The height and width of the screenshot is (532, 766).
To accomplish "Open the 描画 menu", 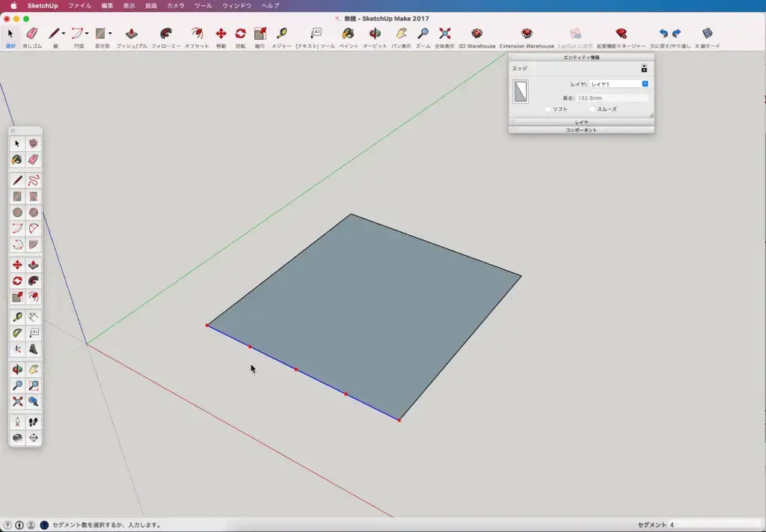I will (151, 6).
